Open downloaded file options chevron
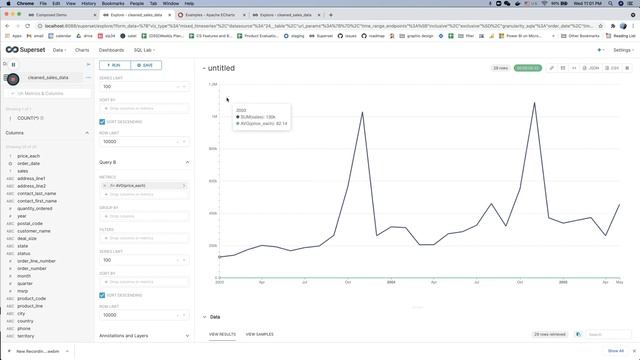 (67, 351)
